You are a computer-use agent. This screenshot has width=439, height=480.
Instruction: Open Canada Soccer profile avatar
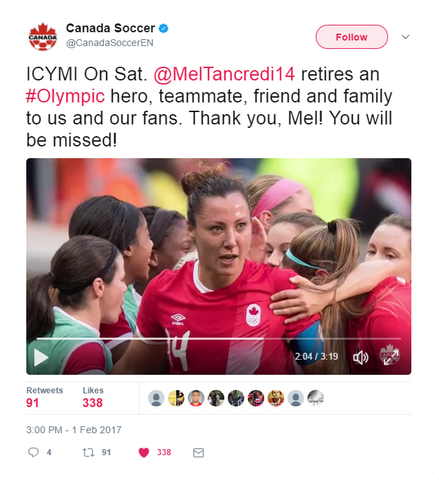(43, 37)
